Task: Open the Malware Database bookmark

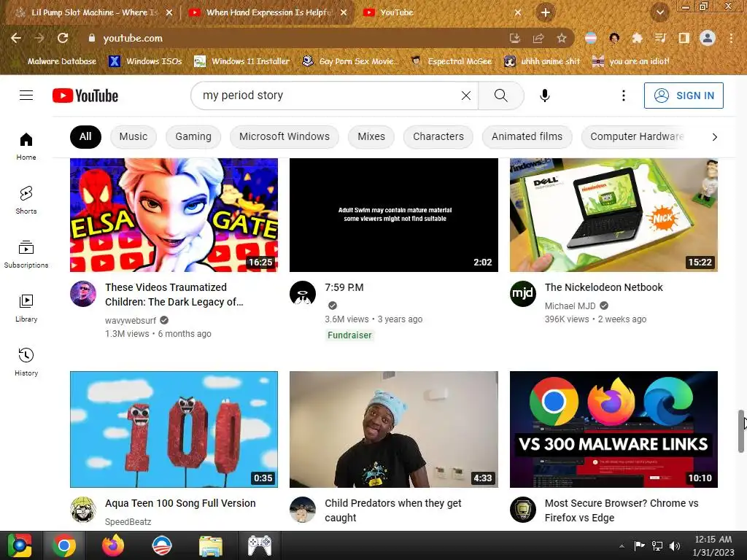Action: point(62,61)
